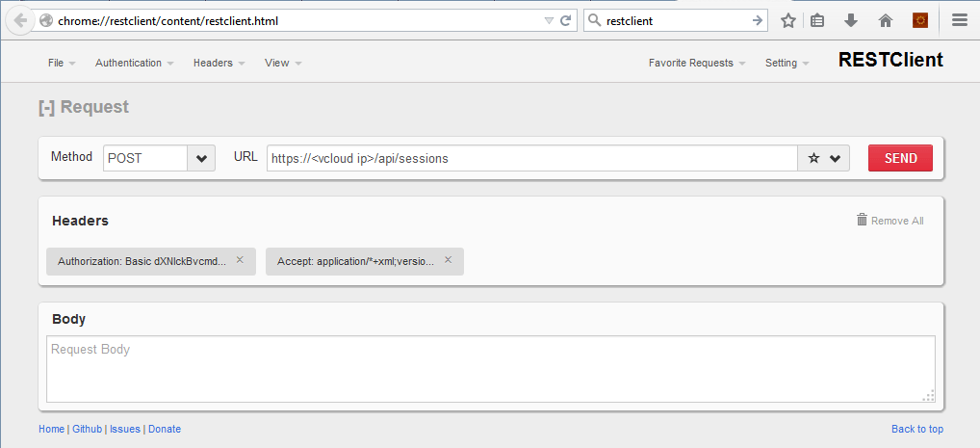
Task: Open the Issues footer link
Action: pyautogui.click(x=125, y=429)
